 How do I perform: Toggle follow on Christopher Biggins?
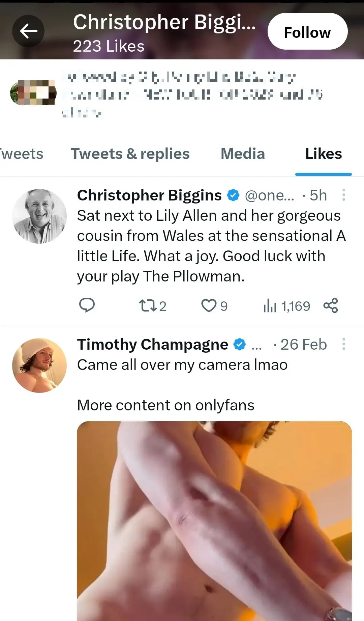[x=307, y=31]
